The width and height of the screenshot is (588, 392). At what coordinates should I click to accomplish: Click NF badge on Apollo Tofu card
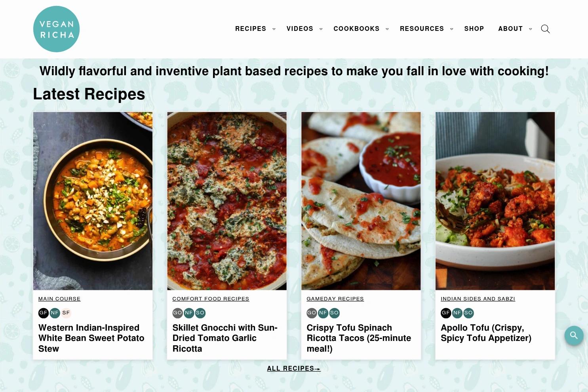click(x=457, y=313)
